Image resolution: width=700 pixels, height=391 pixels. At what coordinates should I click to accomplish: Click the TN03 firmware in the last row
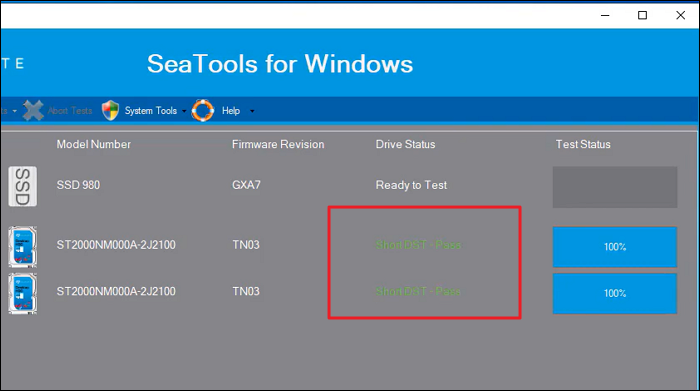[x=246, y=291]
